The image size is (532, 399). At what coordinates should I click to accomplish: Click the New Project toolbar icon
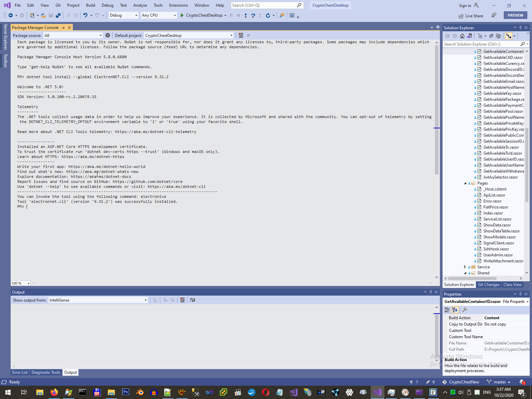tap(32, 15)
